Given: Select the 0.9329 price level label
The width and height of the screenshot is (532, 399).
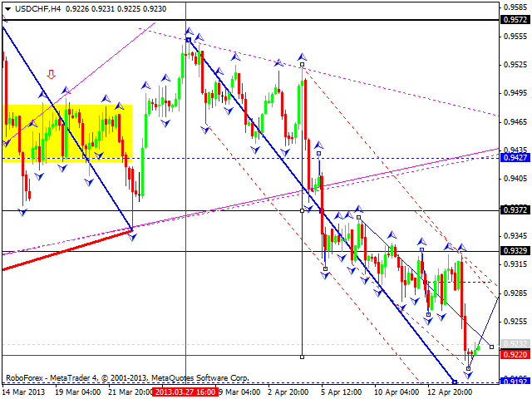Looking at the screenshot, I should coord(515,250).
